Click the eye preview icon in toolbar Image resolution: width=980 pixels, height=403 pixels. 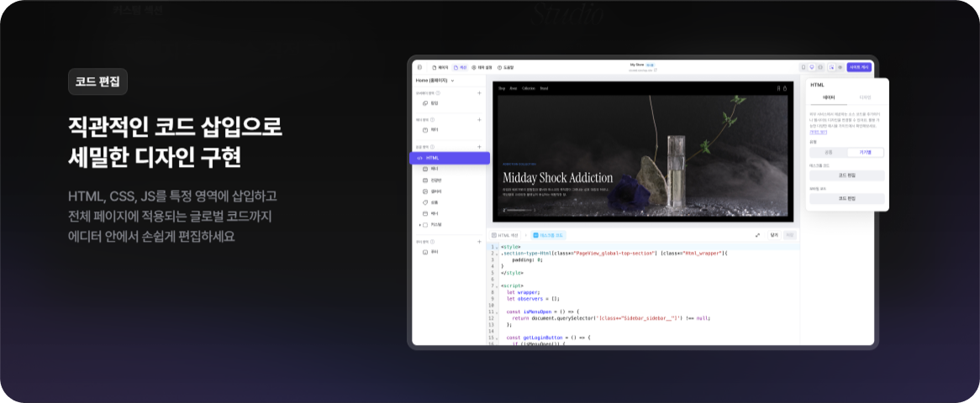point(840,67)
